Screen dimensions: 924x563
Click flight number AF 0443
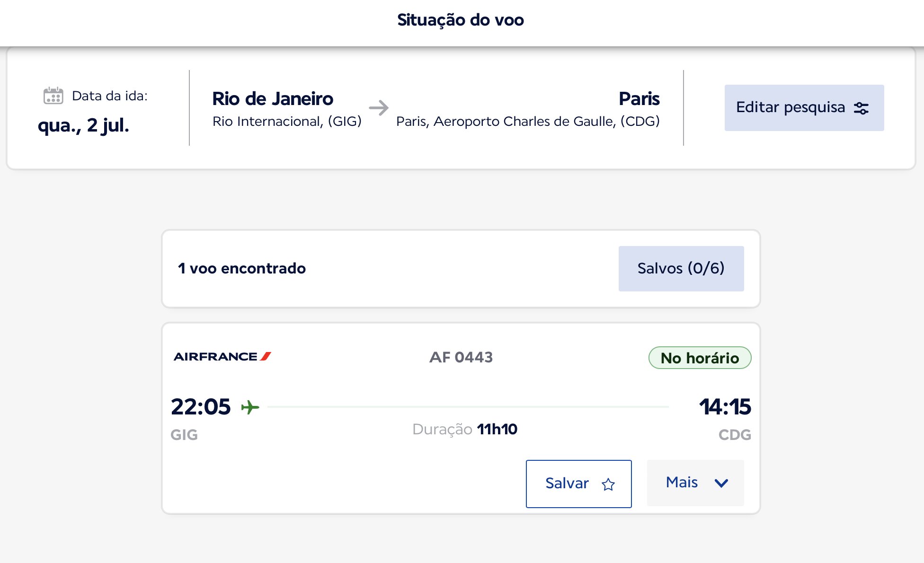click(461, 357)
